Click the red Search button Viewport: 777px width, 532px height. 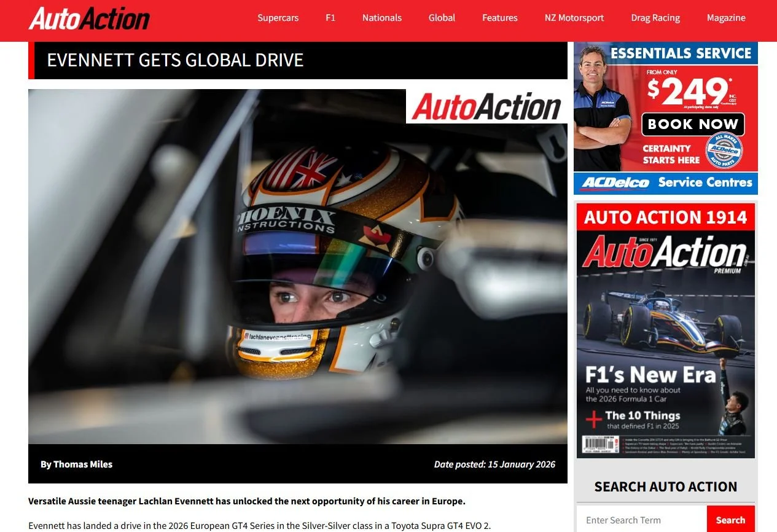point(731,520)
